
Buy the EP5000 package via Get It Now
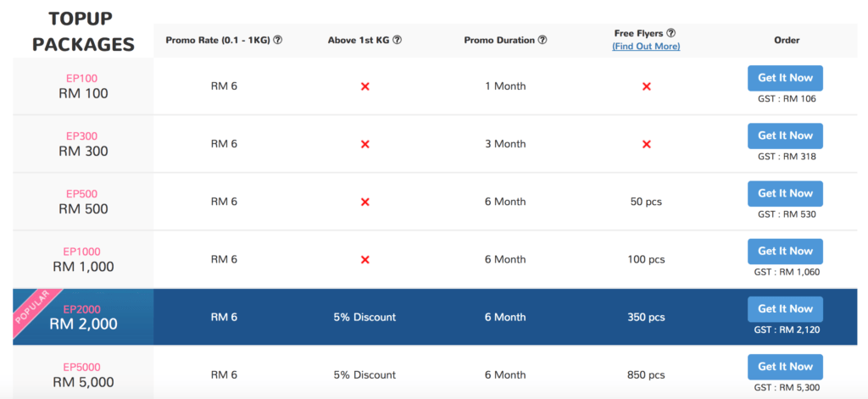785,367
